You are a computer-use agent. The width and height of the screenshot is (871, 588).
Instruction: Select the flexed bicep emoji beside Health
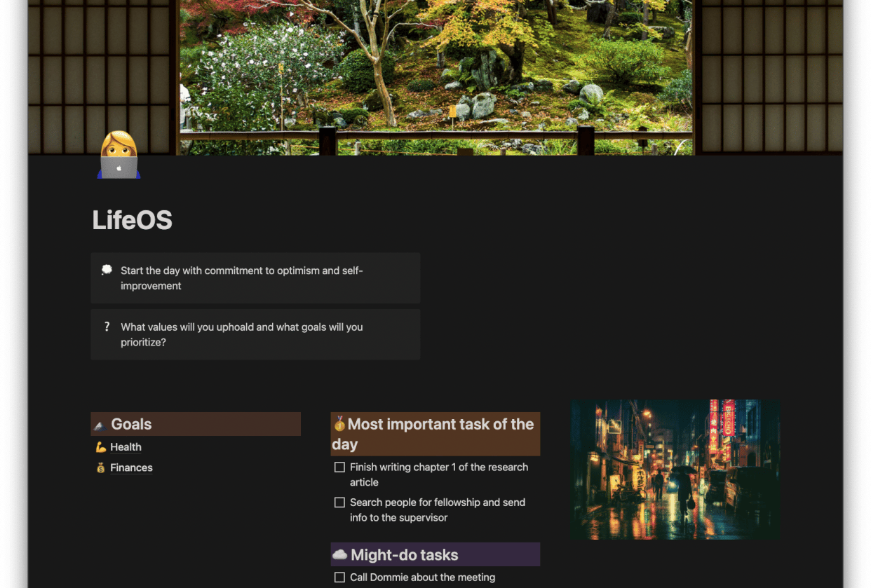tap(98, 447)
